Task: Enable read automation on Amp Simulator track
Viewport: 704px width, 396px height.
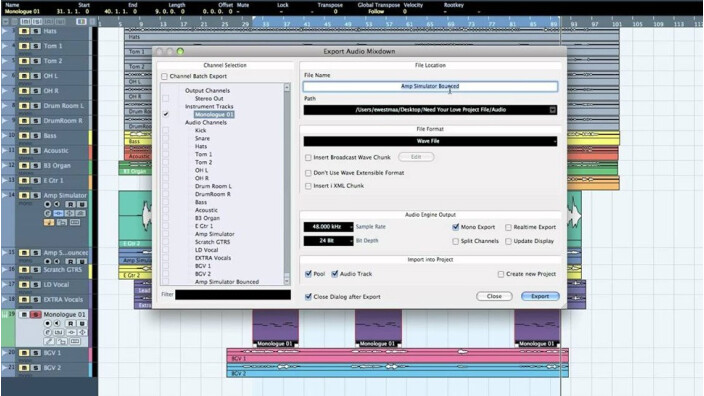Action: point(70,204)
